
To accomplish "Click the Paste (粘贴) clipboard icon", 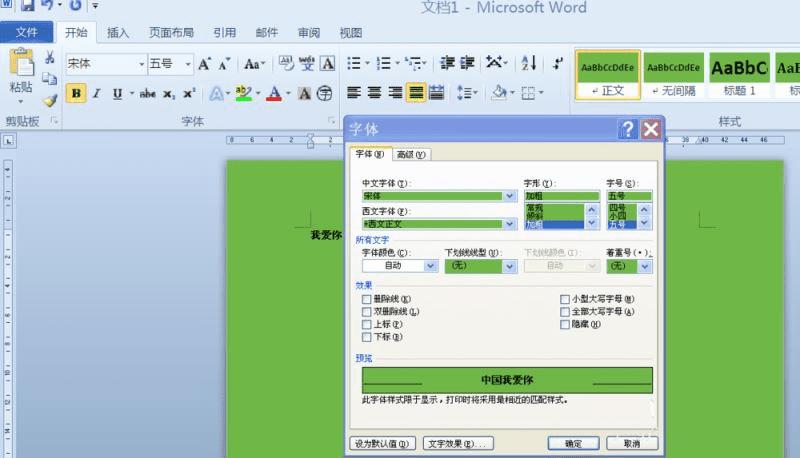I will pyautogui.click(x=21, y=63).
